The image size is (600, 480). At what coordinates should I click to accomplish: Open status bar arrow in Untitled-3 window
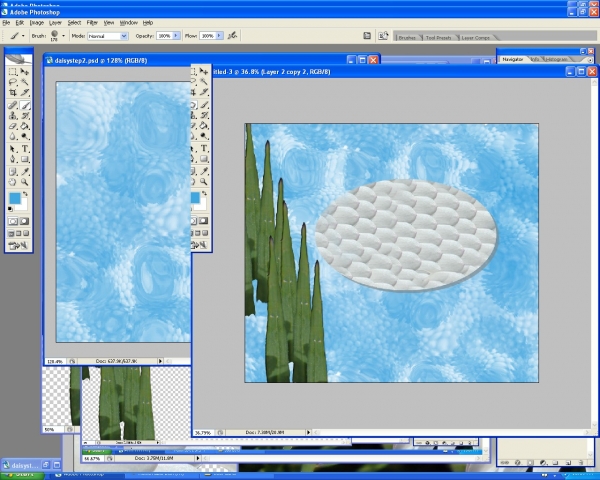[x=308, y=432]
